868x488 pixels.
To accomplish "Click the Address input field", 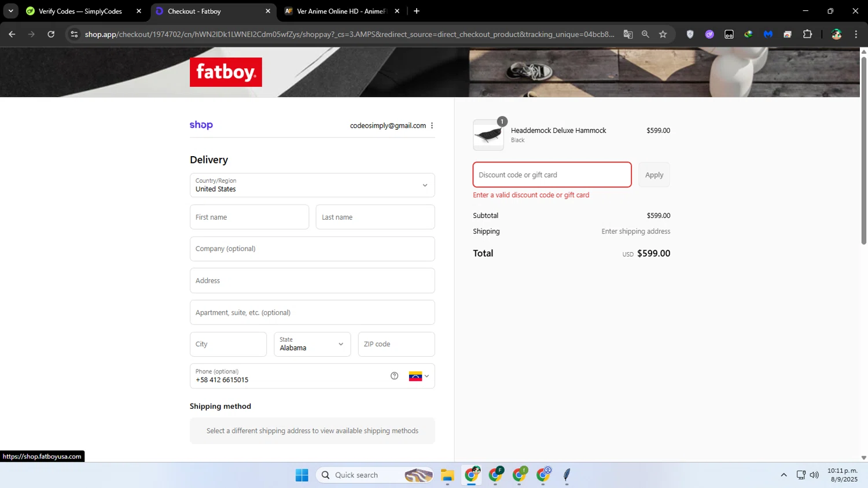I will pyautogui.click(x=312, y=280).
